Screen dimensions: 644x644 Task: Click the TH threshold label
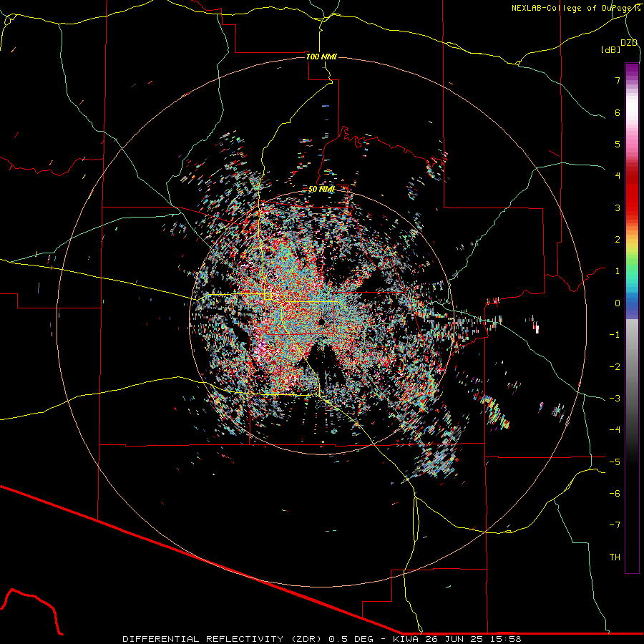(615, 557)
